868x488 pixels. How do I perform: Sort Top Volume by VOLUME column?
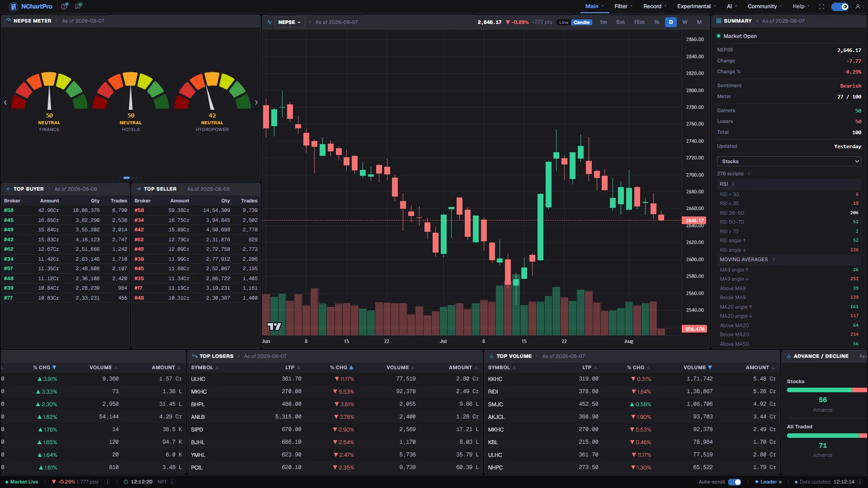[698, 368]
